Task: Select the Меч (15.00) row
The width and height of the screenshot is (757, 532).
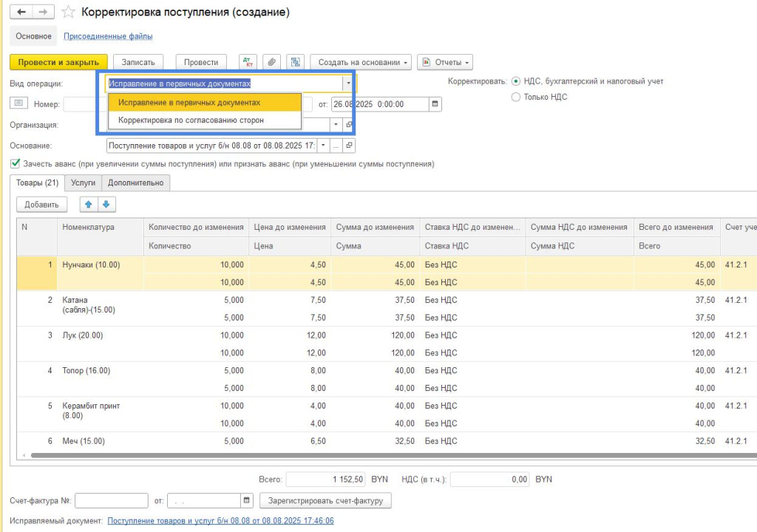Action: click(386, 441)
